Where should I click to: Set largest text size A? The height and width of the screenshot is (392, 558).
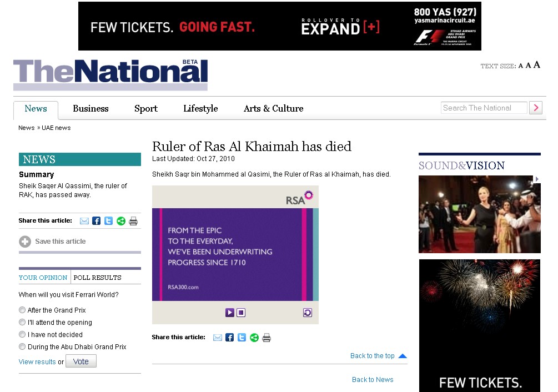pyautogui.click(x=537, y=65)
